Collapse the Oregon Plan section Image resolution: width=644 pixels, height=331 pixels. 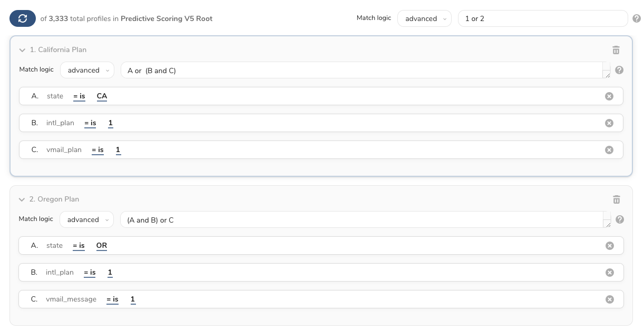point(22,199)
